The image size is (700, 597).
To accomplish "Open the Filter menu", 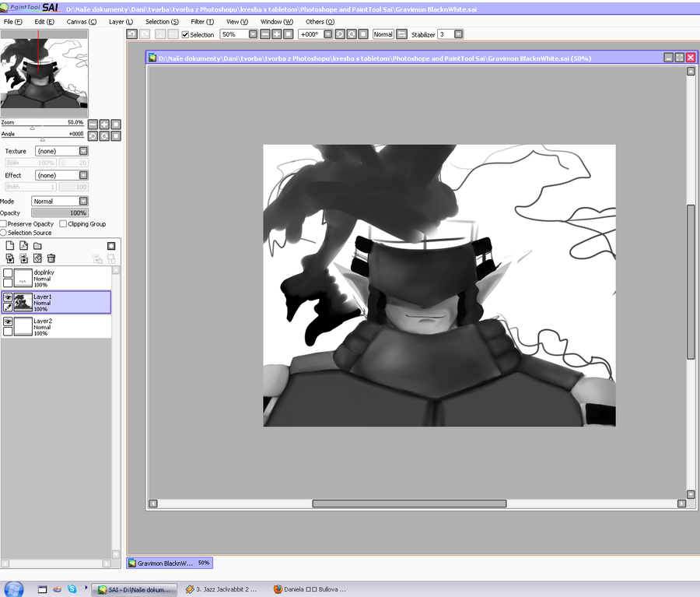I will [x=202, y=22].
